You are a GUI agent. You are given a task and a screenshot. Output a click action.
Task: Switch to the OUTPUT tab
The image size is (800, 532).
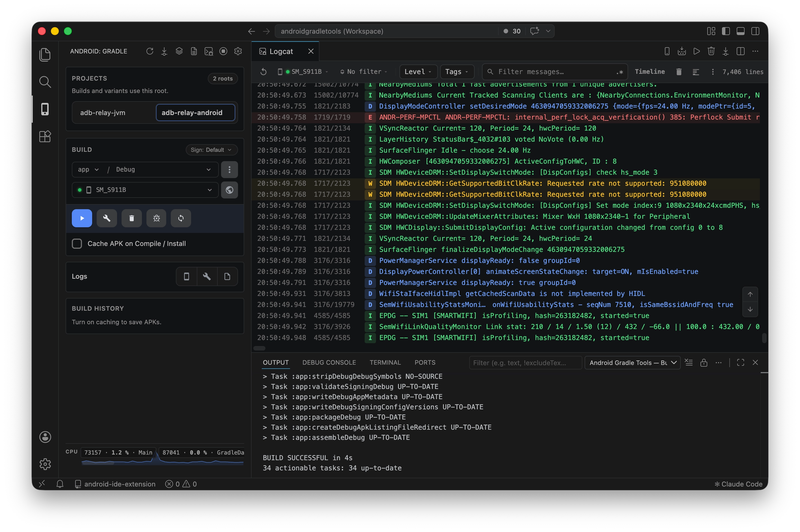click(x=276, y=362)
